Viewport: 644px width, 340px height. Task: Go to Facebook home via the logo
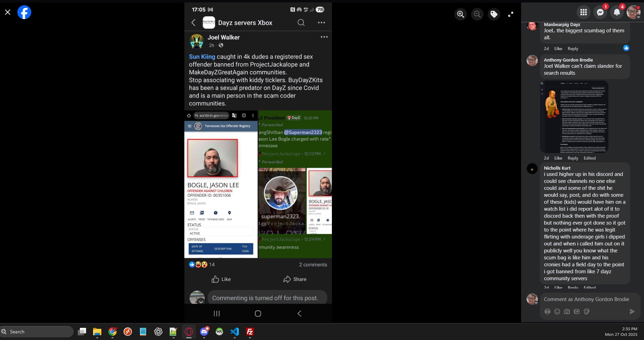coord(24,13)
